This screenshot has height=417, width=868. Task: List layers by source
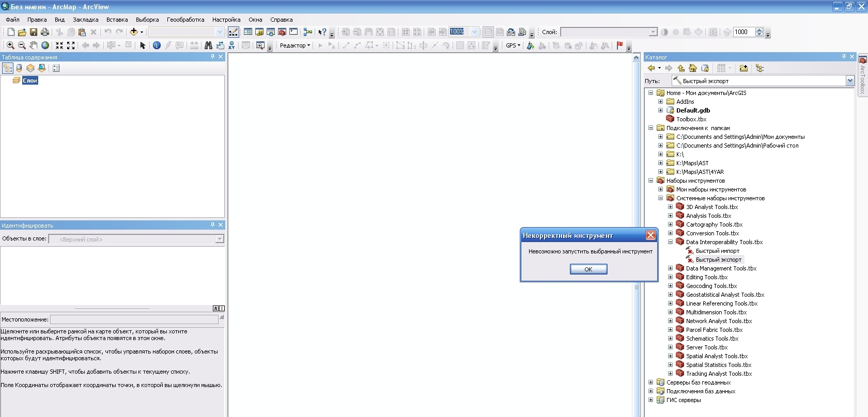[x=19, y=68]
